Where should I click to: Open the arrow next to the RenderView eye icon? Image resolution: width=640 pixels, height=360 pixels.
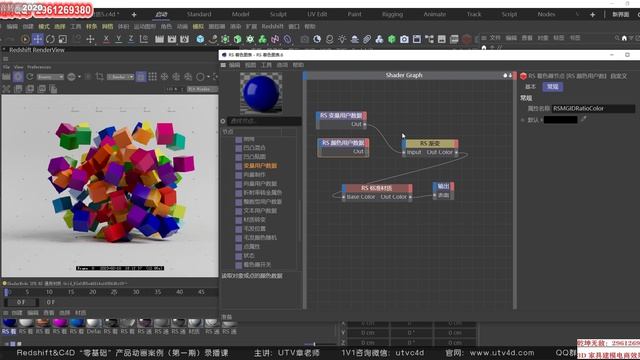tap(79, 77)
